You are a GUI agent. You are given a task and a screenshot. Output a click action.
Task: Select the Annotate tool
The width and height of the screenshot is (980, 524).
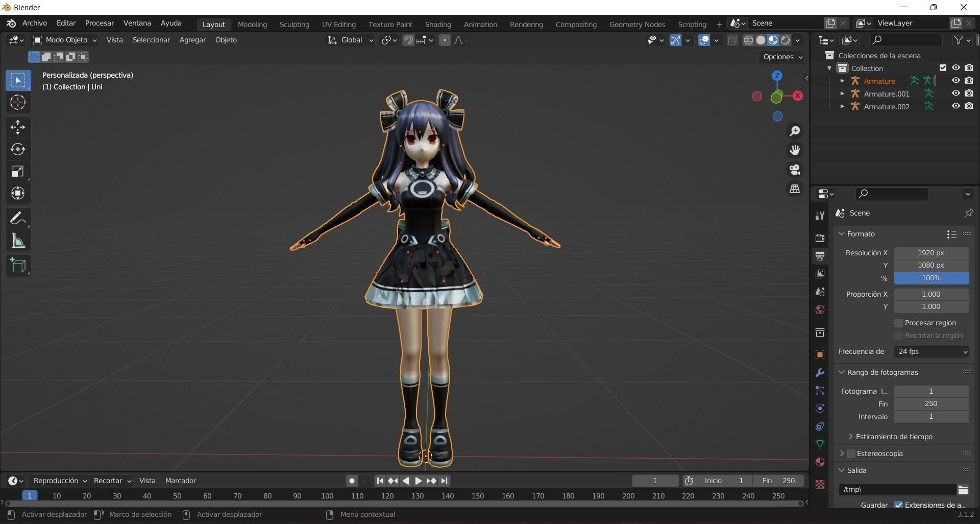coord(18,219)
